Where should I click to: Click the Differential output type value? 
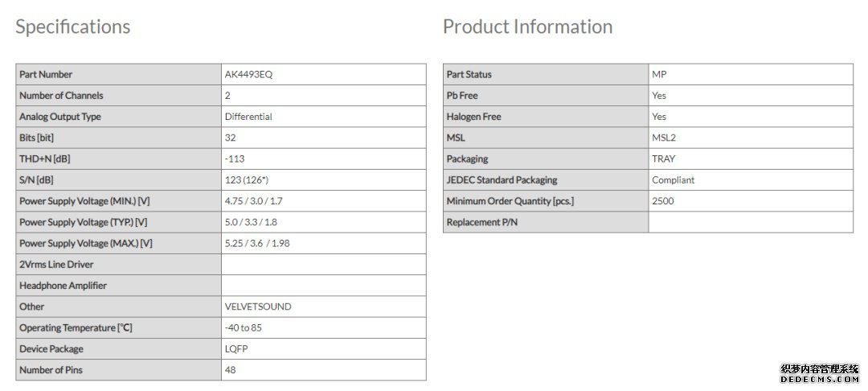(x=248, y=117)
